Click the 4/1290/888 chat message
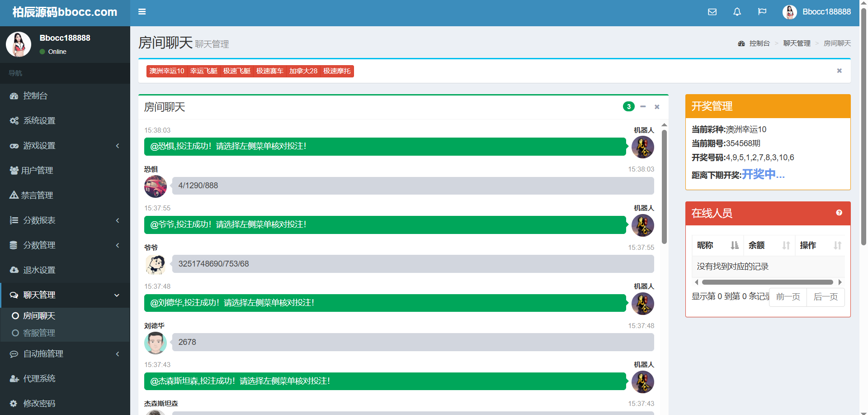This screenshot has height=415, width=868. [413, 186]
